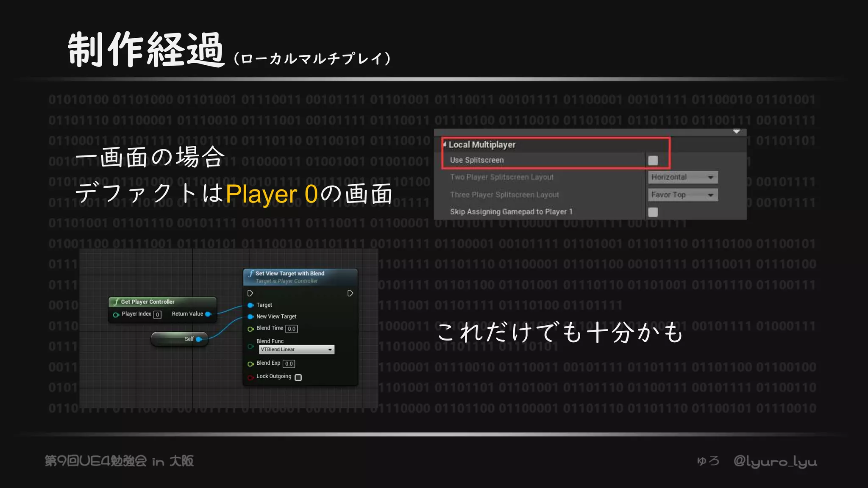Toggle Skip Assigning Gamepad to Player 1 checkbox

(653, 212)
